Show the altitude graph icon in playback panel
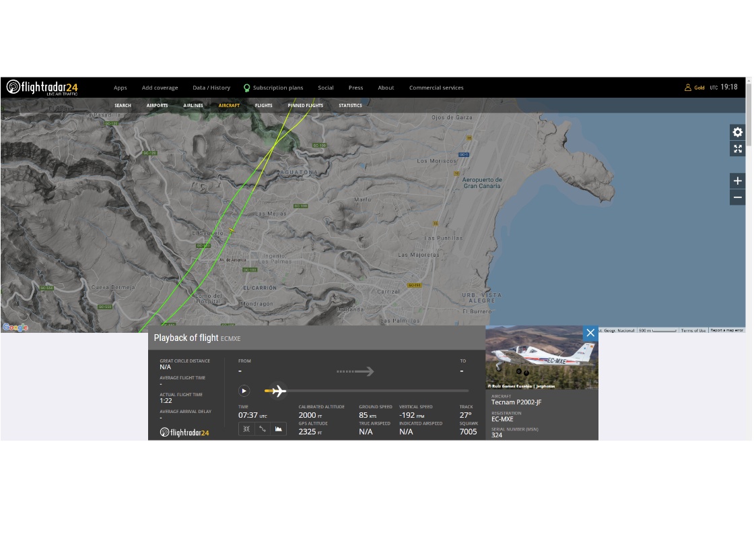The height and width of the screenshot is (535, 756). [x=279, y=429]
